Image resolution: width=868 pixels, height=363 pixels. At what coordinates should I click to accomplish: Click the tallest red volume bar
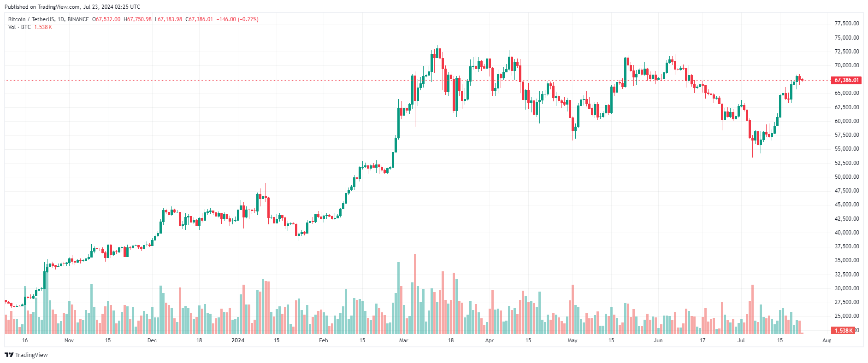[x=415, y=293]
